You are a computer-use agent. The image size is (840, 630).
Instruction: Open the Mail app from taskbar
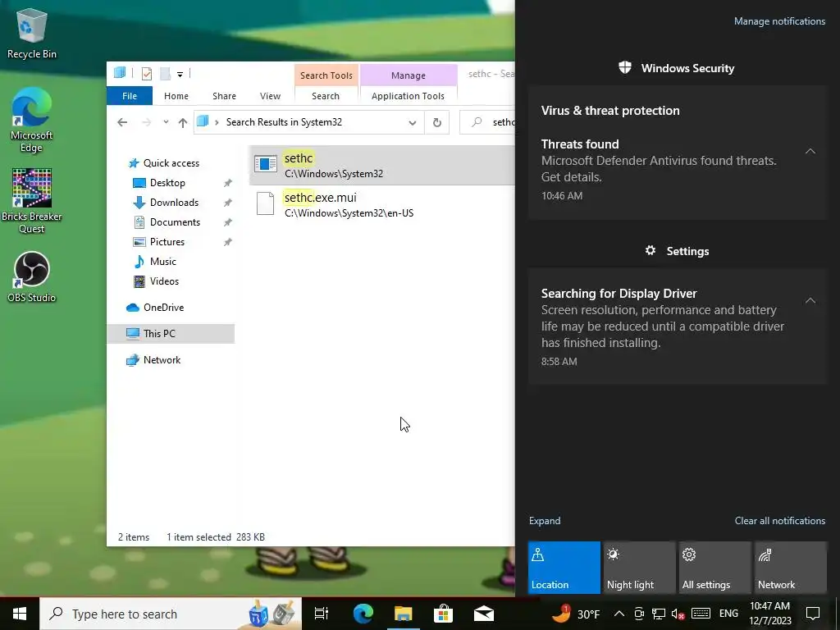pyautogui.click(x=483, y=614)
